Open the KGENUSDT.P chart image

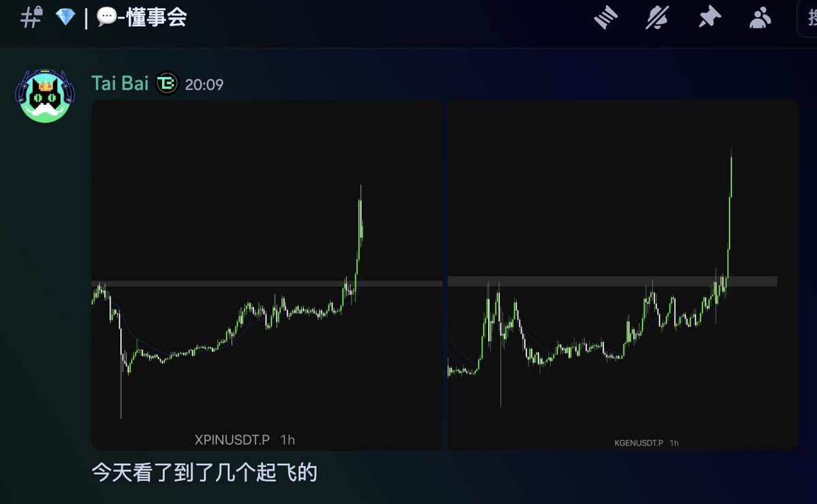click(x=622, y=275)
